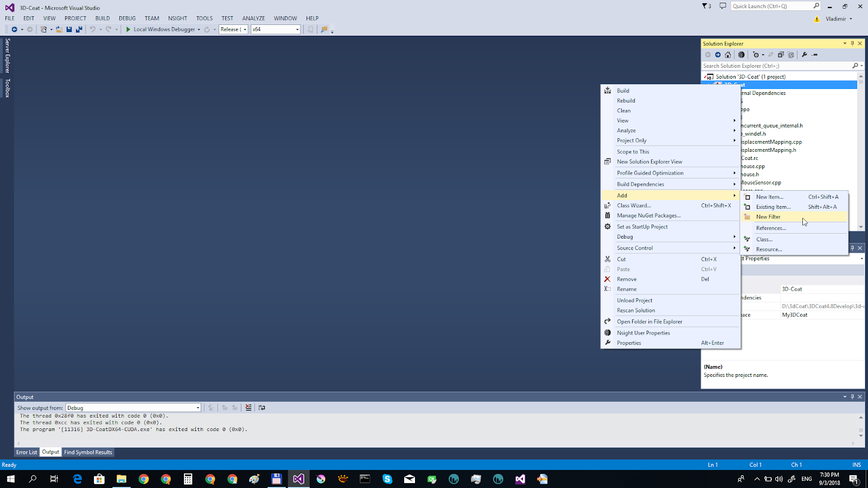This screenshot has width=868, height=488.
Task: Expand the View submenu in context menu
Action: [x=671, y=120]
